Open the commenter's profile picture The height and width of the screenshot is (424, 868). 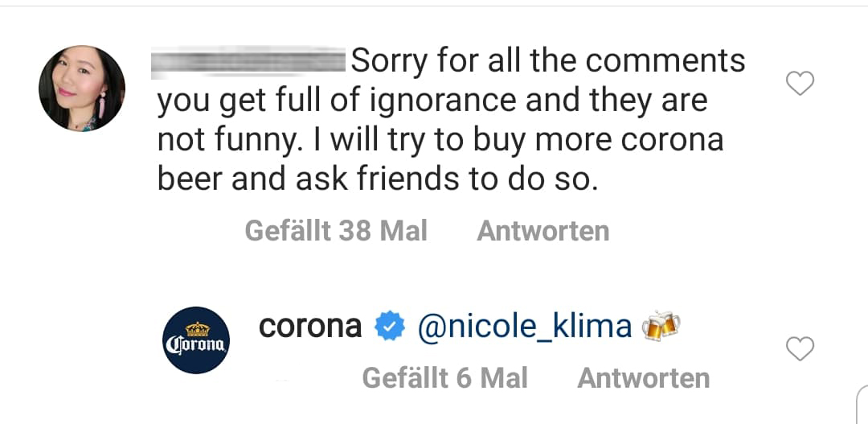82,89
